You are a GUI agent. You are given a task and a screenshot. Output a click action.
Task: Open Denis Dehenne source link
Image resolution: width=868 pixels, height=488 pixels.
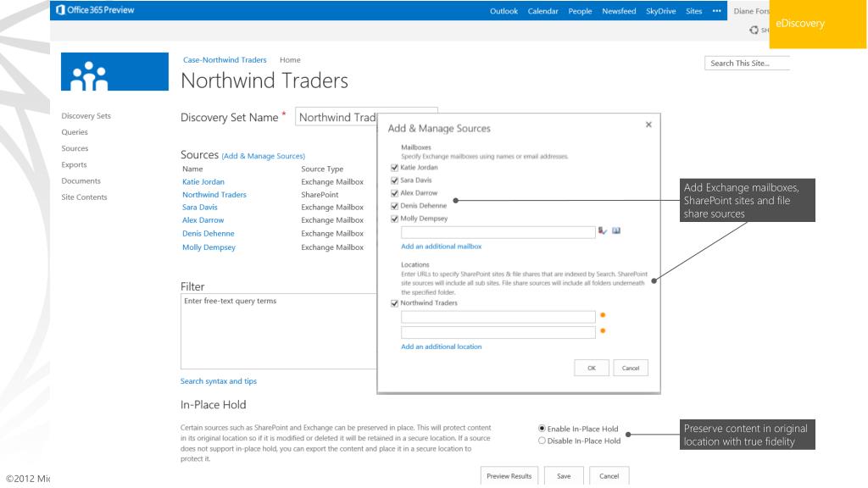pos(209,234)
